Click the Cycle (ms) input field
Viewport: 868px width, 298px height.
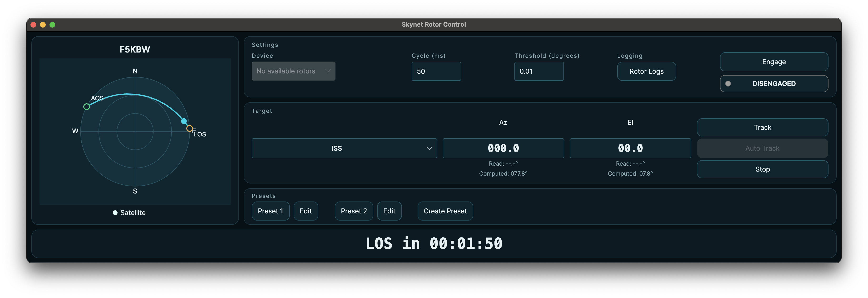pyautogui.click(x=436, y=71)
